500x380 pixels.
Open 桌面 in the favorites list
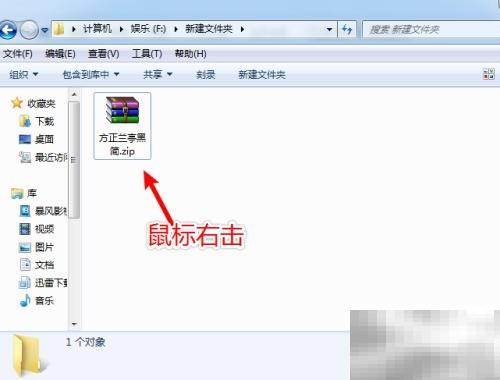click(x=36, y=139)
